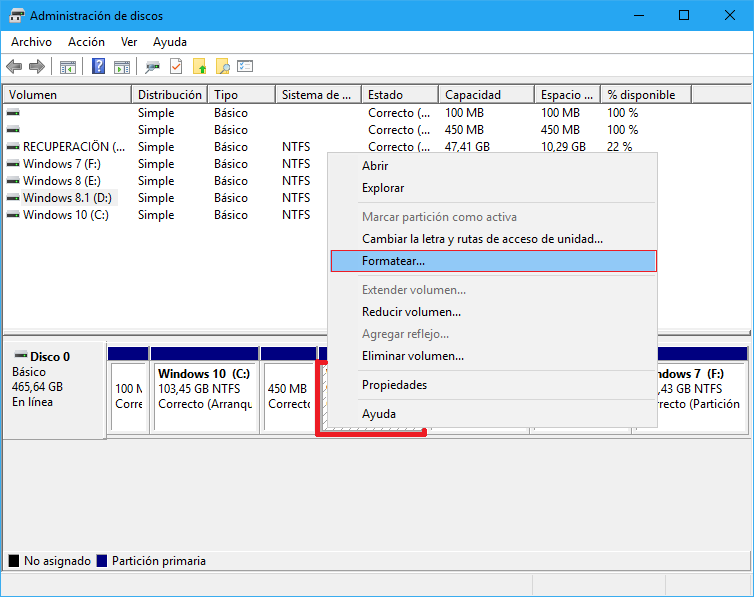Click the Back arrow toolbar icon
This screenshot has width=754, height=597.
click(x=14, y=66)
